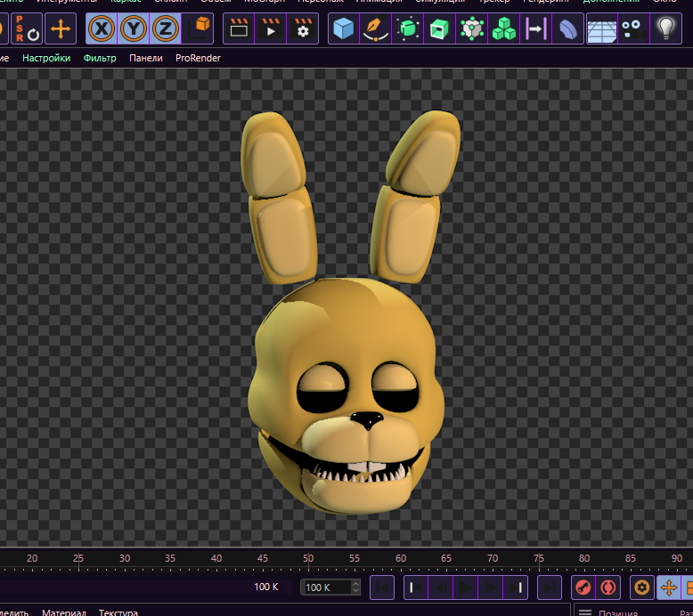Open the Фильтр viewport menu
Screen dimensions: 693x616
pyautogui.click(x=100, y=58)
